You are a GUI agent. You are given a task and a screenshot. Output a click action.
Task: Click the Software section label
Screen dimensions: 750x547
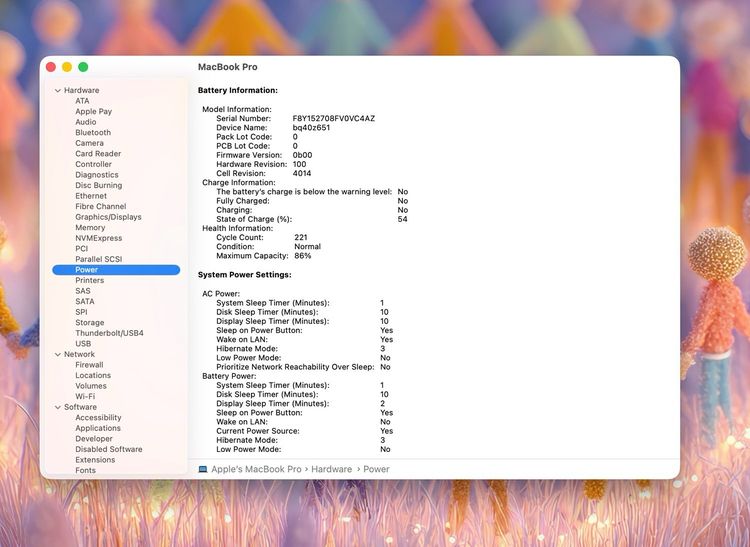point(80,407)
